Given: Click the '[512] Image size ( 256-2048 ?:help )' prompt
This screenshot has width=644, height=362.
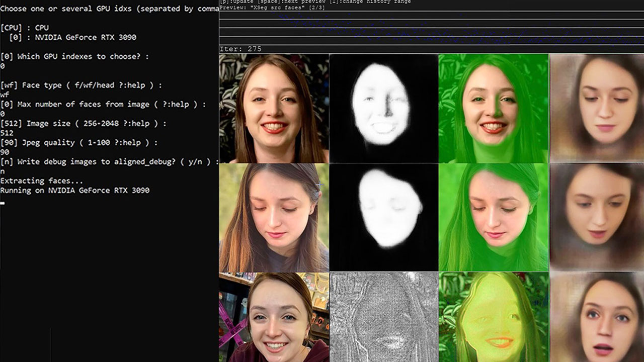Looking at the screenshot, I should [x=83, y=123].
